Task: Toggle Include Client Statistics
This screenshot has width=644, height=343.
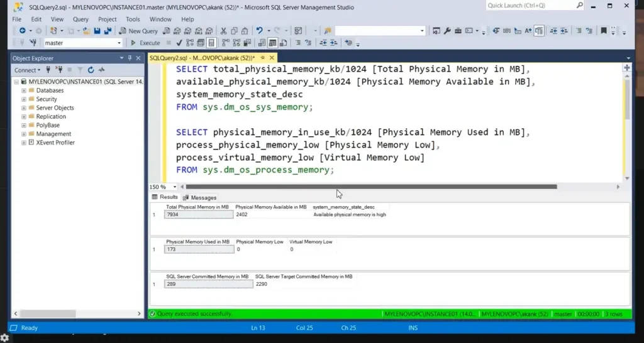Action: tap(247, 43)
